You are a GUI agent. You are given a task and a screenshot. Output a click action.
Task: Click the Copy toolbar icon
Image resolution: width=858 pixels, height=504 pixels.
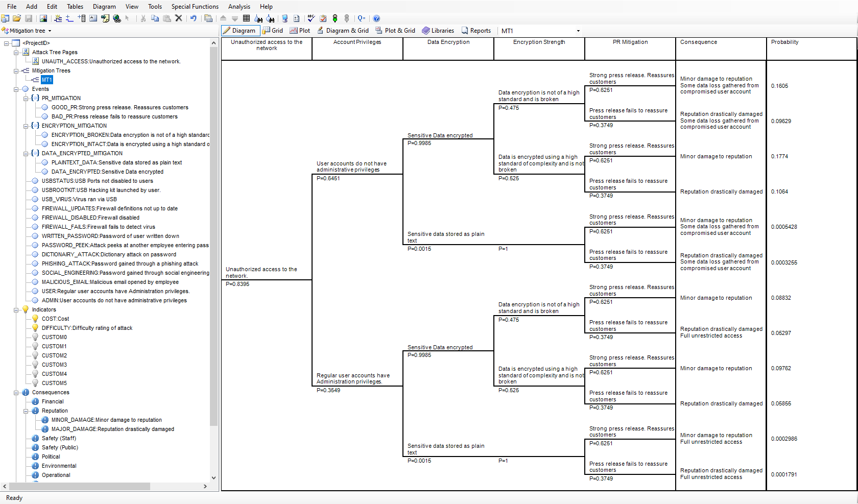[155, 18]
